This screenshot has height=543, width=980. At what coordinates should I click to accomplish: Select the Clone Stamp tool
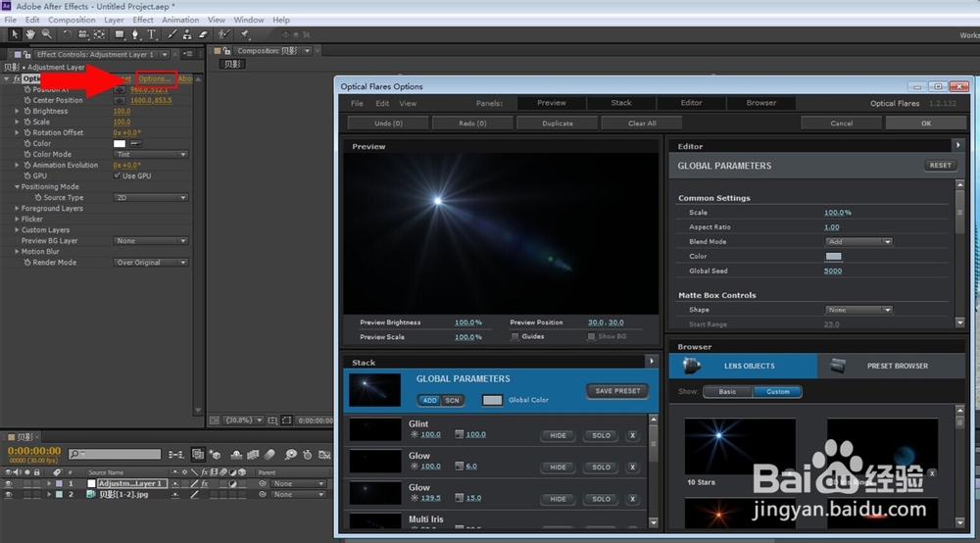(187, 34)
